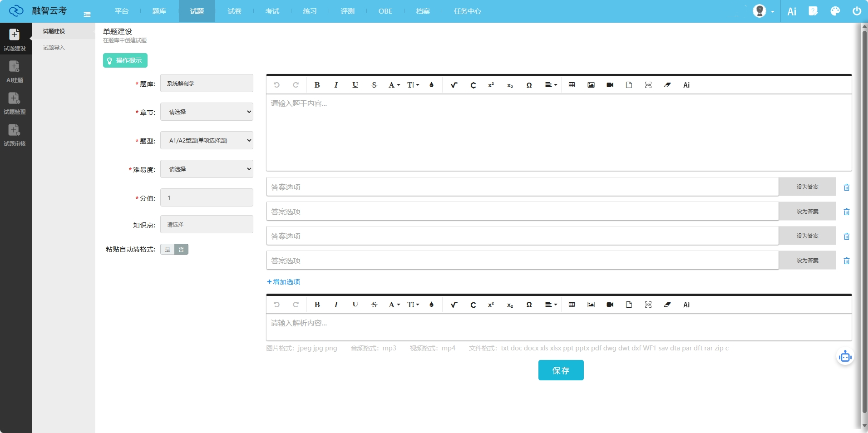Insert table in the question stem editor
This screenshot has height=433, width=868.
(x=572, y=85)
